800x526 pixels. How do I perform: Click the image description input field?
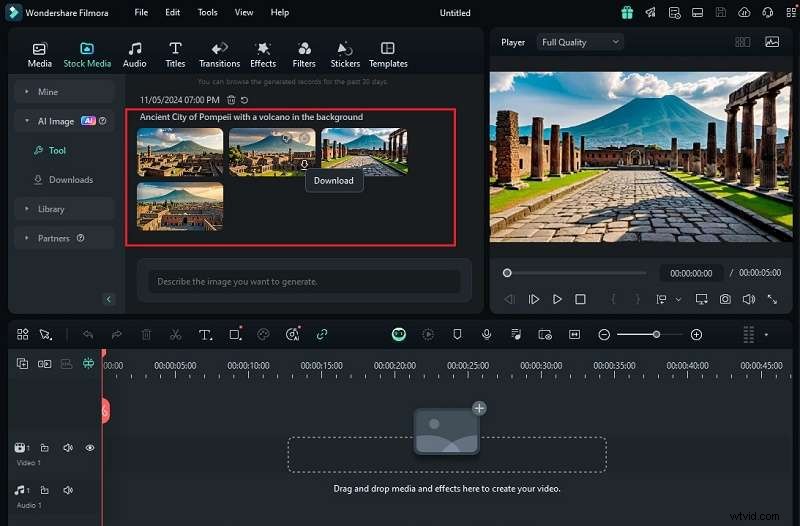click(304, 282)
